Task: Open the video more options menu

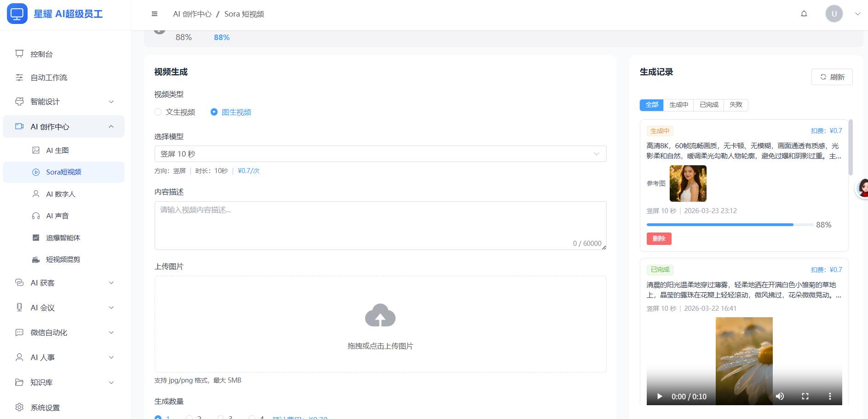Action: point(830,396)
